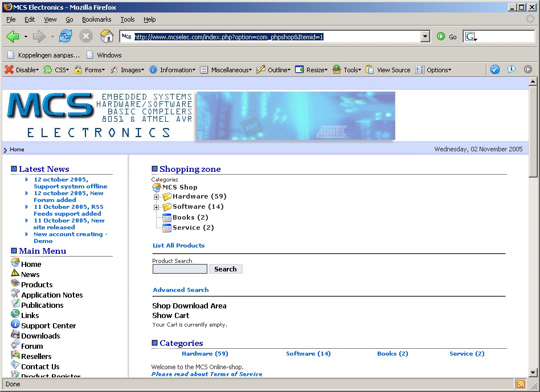
Task: Click the Resize toolbar icon
Action: 300,69
